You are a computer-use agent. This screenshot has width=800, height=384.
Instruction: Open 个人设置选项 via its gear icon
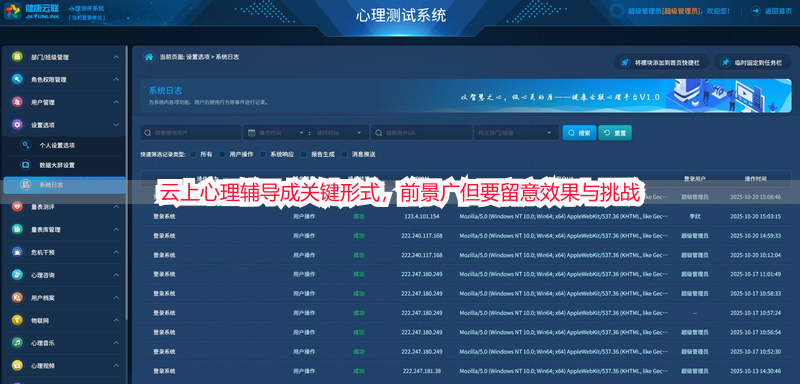[25, 145]
